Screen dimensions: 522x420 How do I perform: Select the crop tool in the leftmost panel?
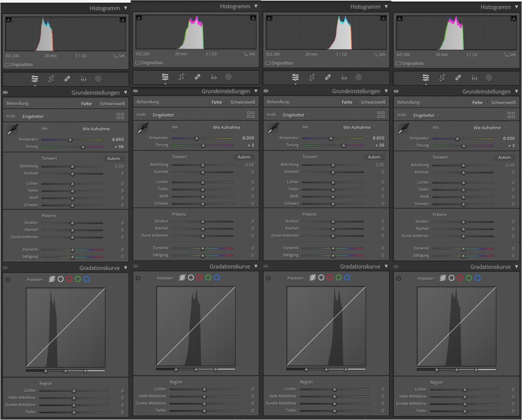click(x=52, y=78)
